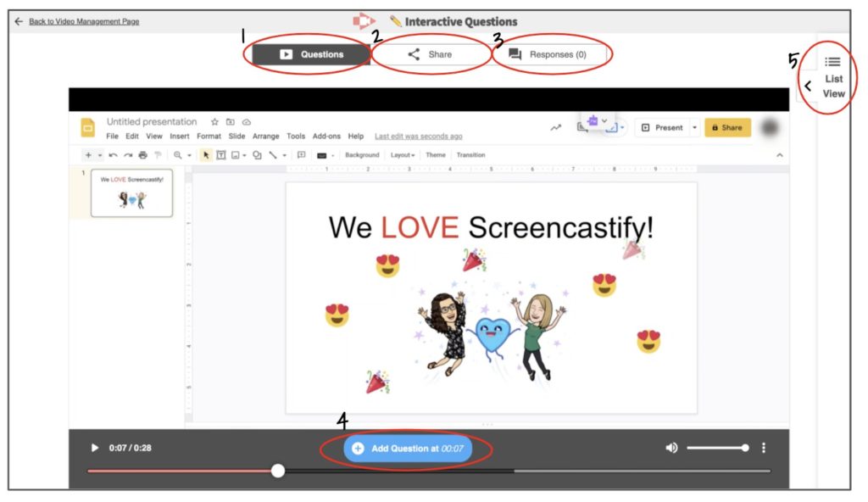Play the video with the play button
868x502 pixels.
click(x=94, y=448)
